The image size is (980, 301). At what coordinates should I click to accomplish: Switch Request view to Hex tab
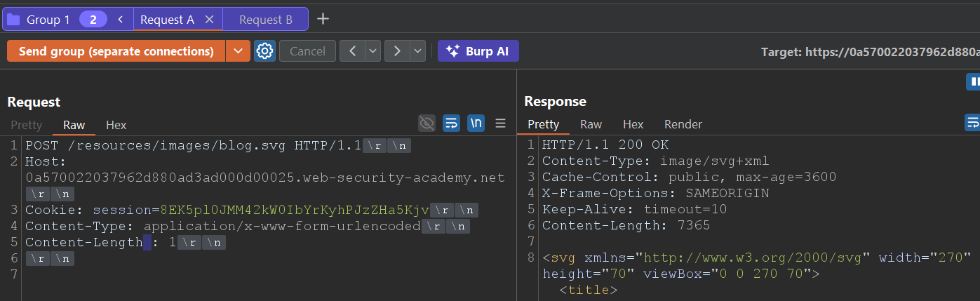[x=116, y=125]
